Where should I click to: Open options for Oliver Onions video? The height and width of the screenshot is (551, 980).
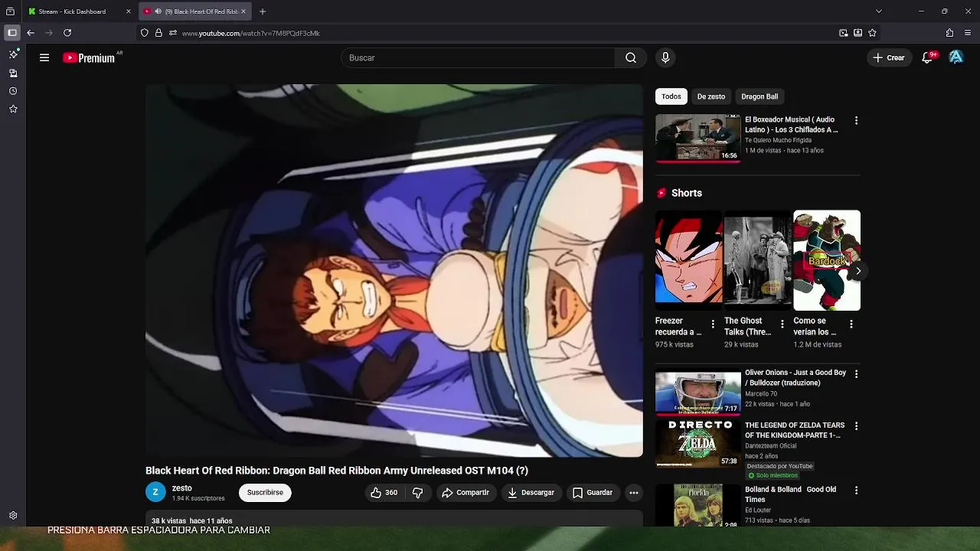tap(856, 374)
